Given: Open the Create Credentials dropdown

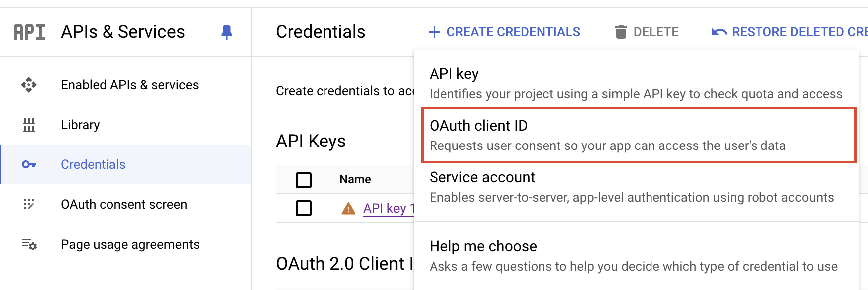Looking at the screenshot, I should point(504,32).
